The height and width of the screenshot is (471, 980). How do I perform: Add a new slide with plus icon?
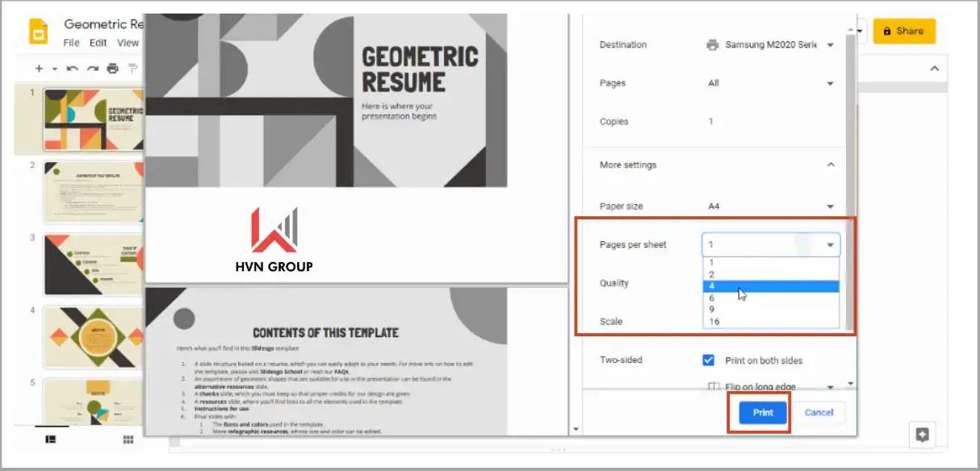coord(39,69)
